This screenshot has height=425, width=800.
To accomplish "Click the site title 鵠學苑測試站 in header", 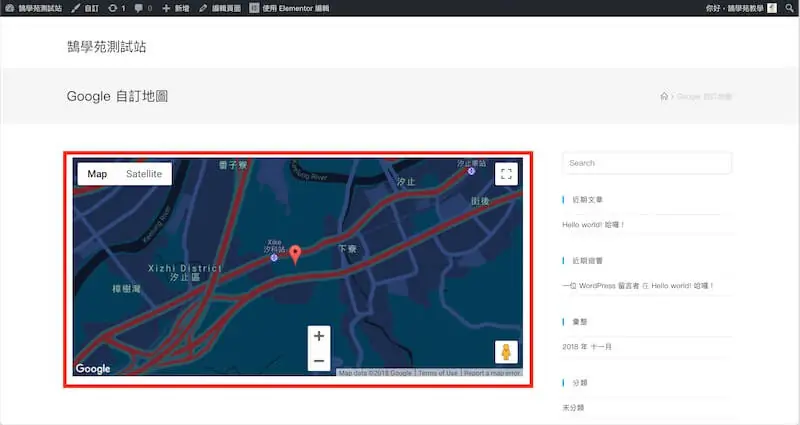I will (x=107, y=46).
